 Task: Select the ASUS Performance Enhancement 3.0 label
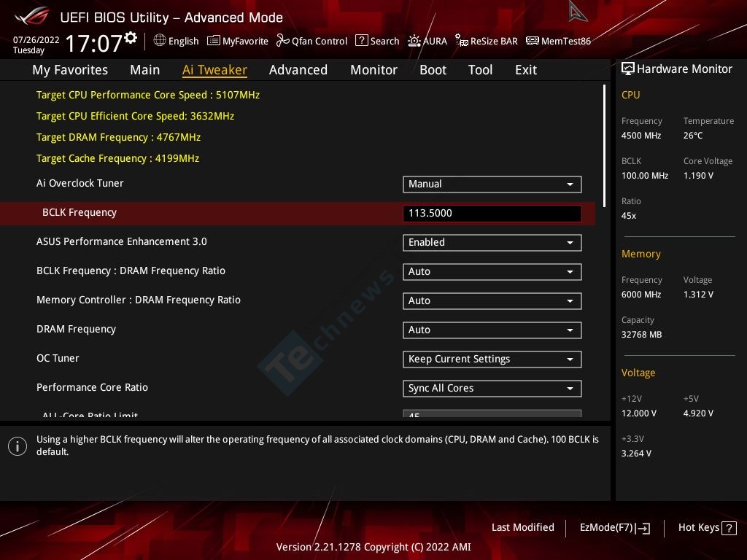[x=122, y=241]
